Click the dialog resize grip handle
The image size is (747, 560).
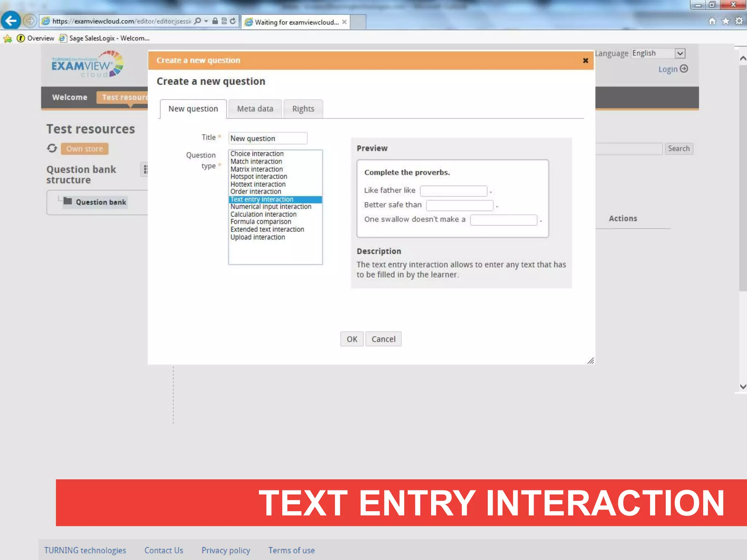pyautogui.click(x=591, y=361)
